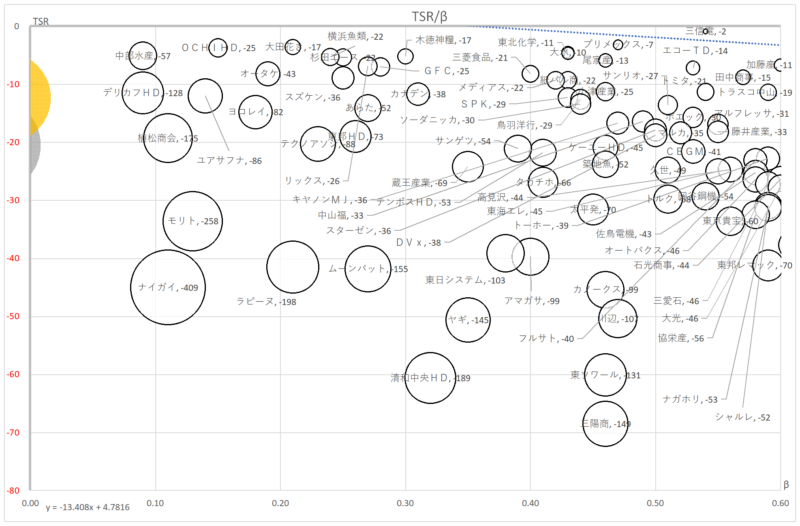
Task: Click the label 東ソワール, -131
Action: (x=605, y=375)
